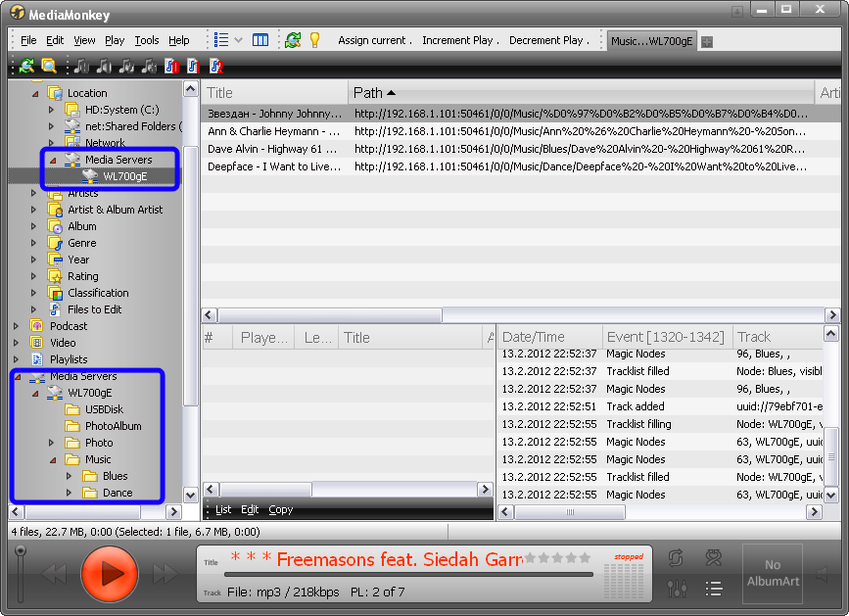Expand the Podcast node

17,326
